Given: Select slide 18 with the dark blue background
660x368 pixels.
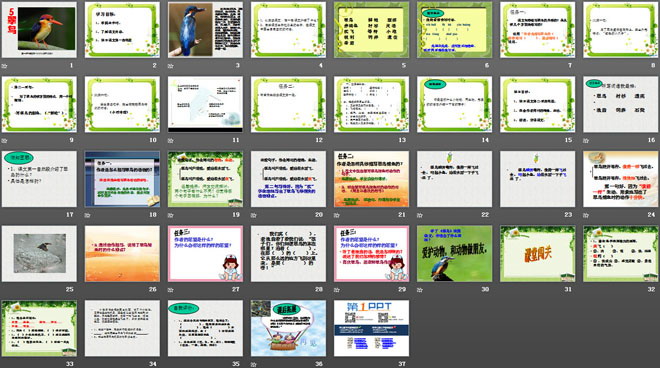Looking at the screenshot, I should [122, 179].
